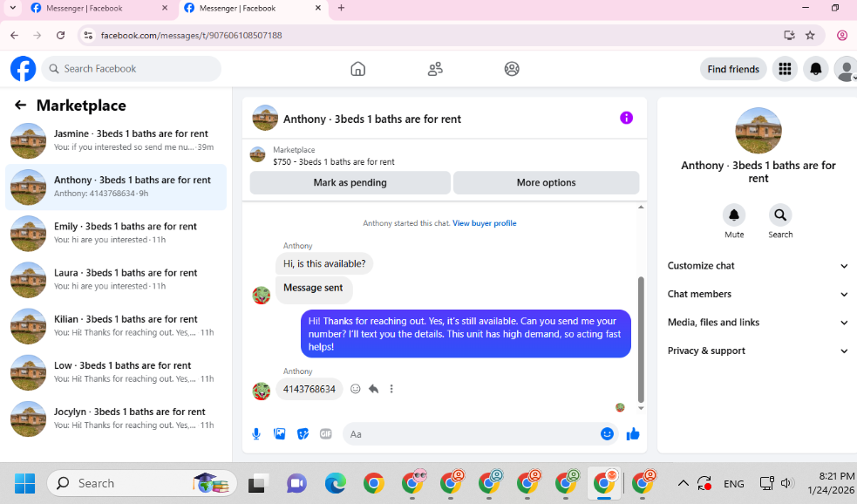Reload the page in browser
Image resolution: width=857 pixels, height=504 pixels.
pos(61,36)
